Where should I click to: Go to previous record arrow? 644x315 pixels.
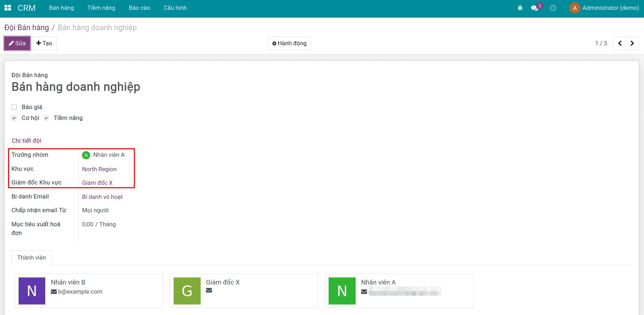[x=620, y=43]
